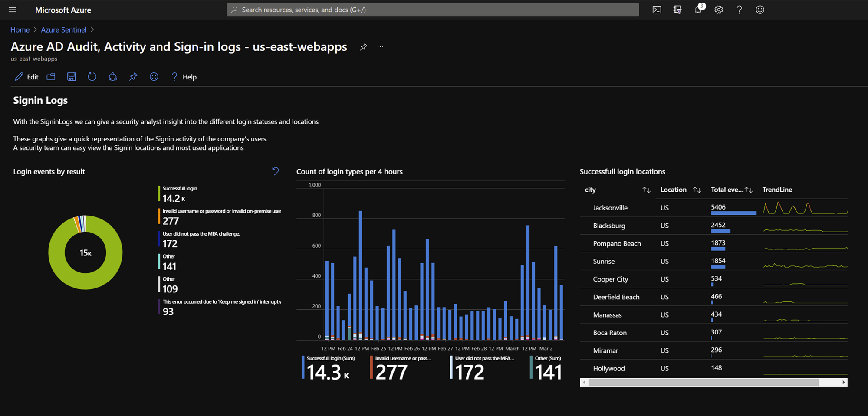Sort table by Total events column
The width and height of the screenshot is (868, 416).
(749, 190)
